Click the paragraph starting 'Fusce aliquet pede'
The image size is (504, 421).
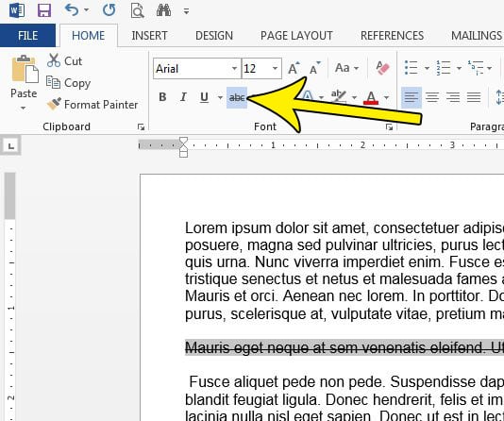pyautogui.click(x=344, y=399)
